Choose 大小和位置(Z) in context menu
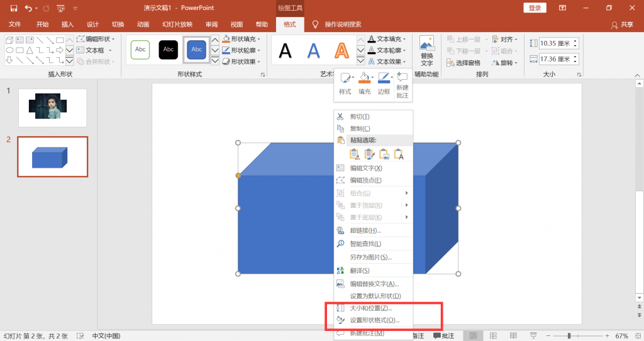644x341 pixels. (374, 308)
